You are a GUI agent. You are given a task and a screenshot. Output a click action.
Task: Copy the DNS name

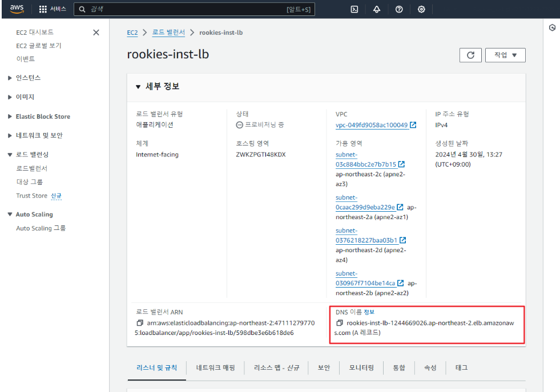339,323
